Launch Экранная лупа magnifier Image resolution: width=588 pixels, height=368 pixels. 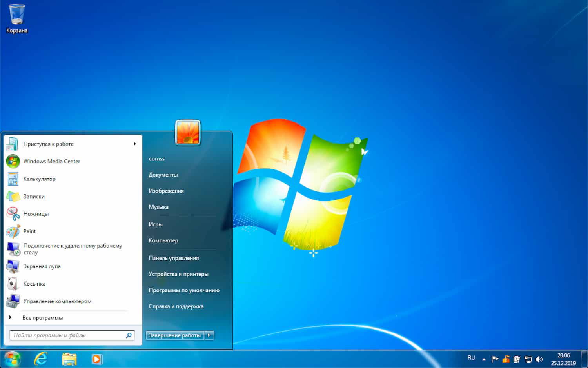42,266
